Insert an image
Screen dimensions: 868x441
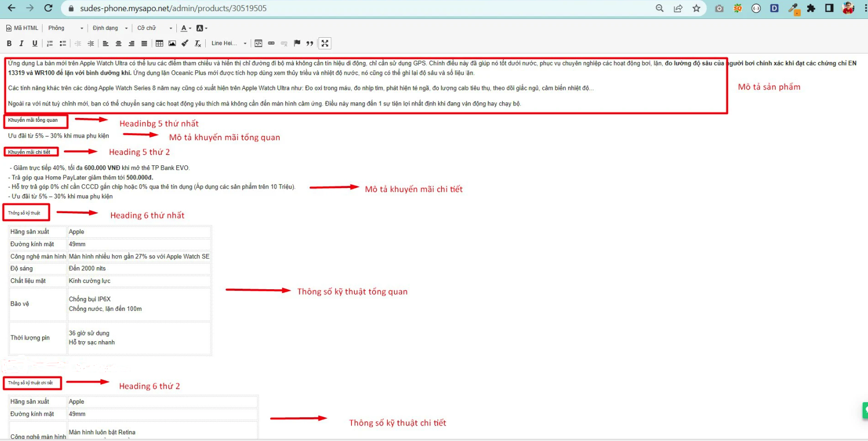tap(172, 44)
